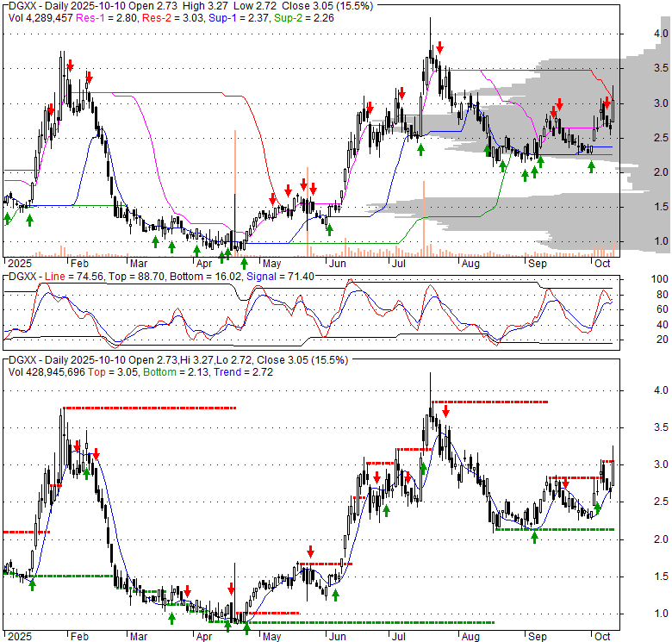Click the 'Sep' month label under bottom chart
Screen dimensions: 672x642
(538, 637)
